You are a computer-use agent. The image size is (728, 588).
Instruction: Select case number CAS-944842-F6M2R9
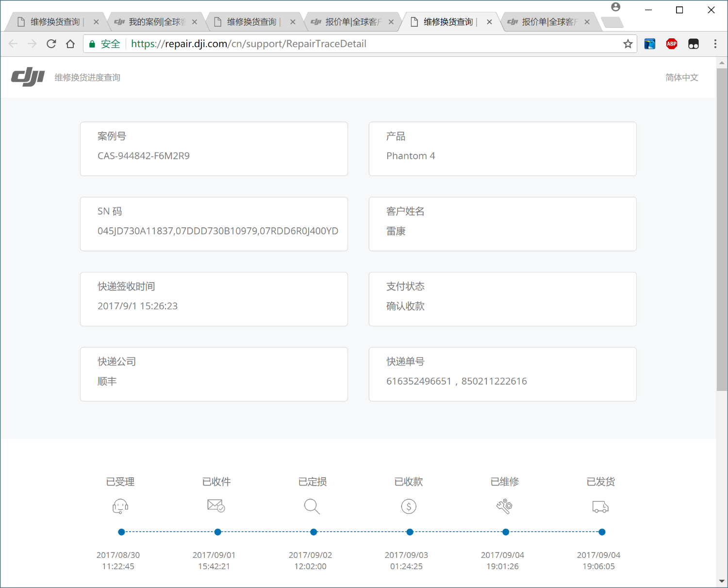[x=144, y=156]
